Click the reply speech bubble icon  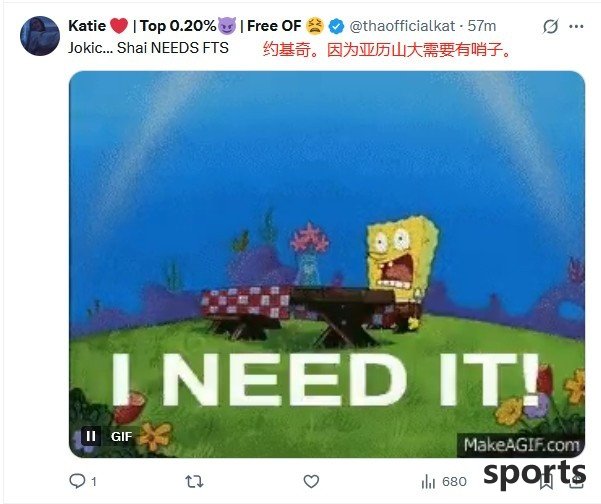[77, 481]
